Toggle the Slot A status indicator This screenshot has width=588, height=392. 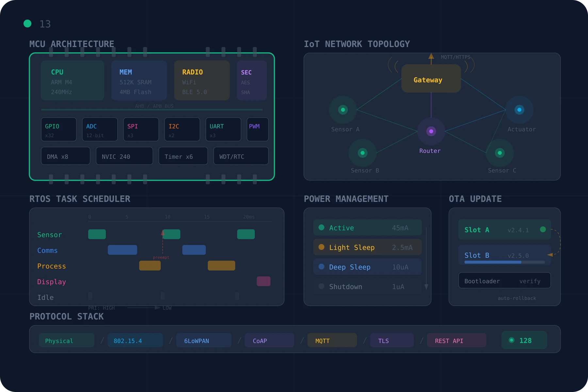click(x=543, y=230)
